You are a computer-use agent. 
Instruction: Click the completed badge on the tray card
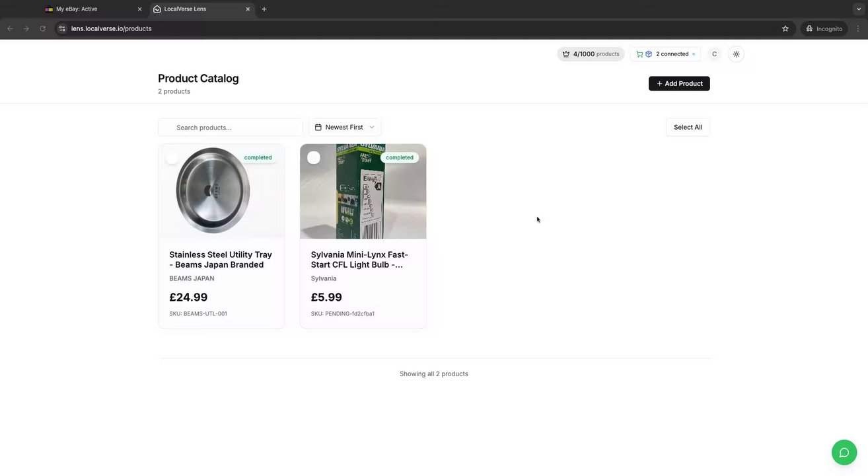(x=258, y=157)
